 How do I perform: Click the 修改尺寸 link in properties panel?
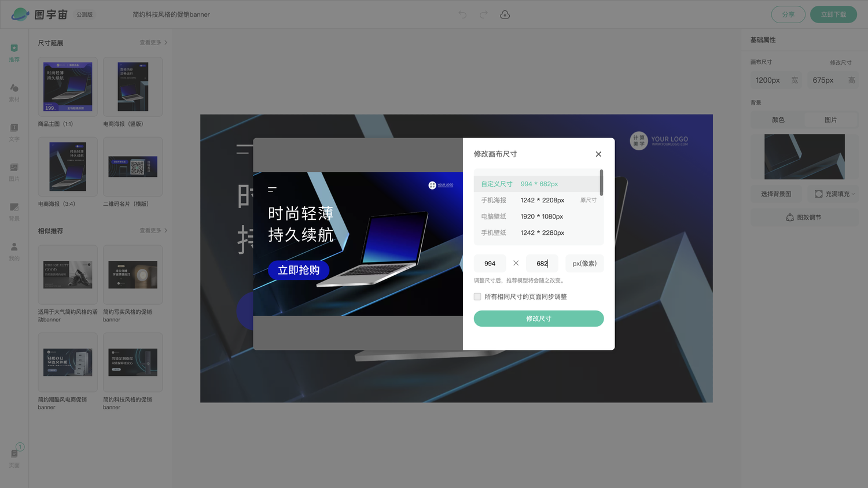(840, 62)
